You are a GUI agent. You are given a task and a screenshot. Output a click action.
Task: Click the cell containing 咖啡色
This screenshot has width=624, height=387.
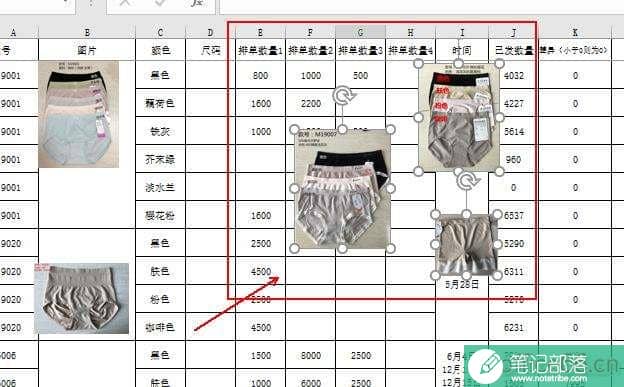click(160, 327)
